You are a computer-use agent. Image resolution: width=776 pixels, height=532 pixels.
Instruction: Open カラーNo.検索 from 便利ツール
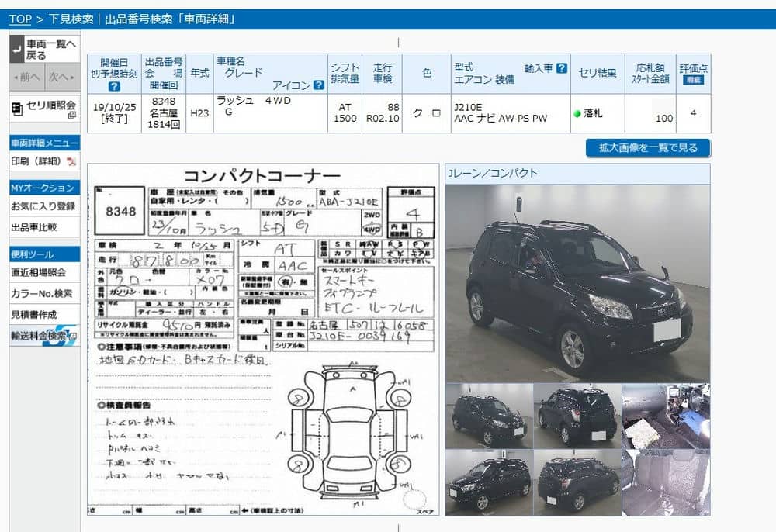[42, 294]
